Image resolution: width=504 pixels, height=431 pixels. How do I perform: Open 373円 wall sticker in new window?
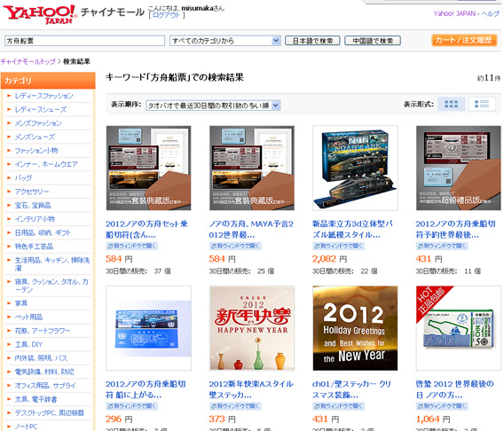click(x=235, y=406)
